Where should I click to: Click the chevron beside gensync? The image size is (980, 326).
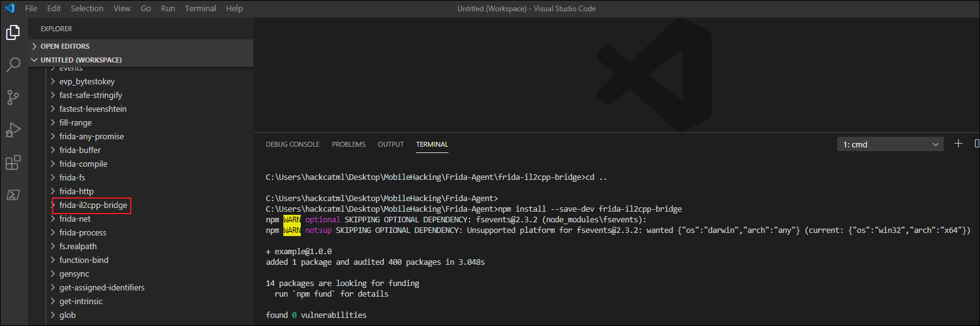pyautogui.click(x=53, y=274)
